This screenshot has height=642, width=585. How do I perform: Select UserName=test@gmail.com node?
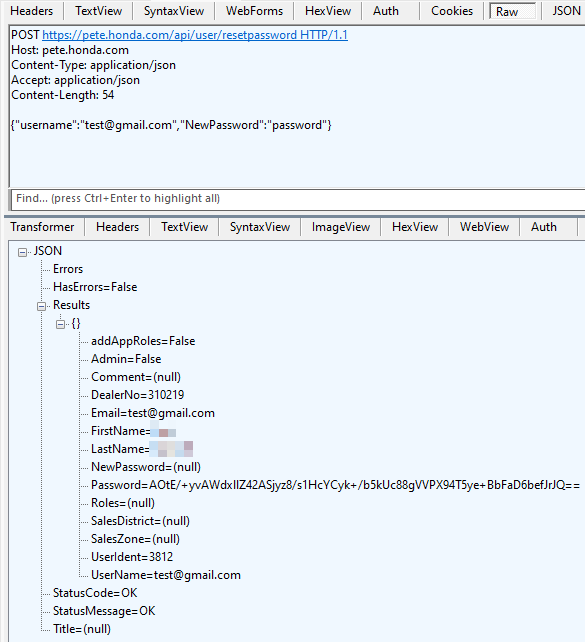[x=166, y=575]
